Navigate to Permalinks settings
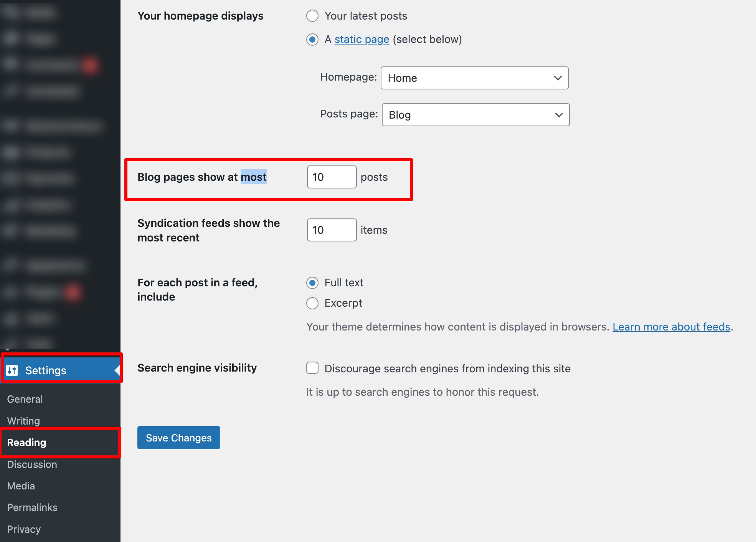Image resolution: width=756 pixels, height=542 pixels. coord(32,507)
